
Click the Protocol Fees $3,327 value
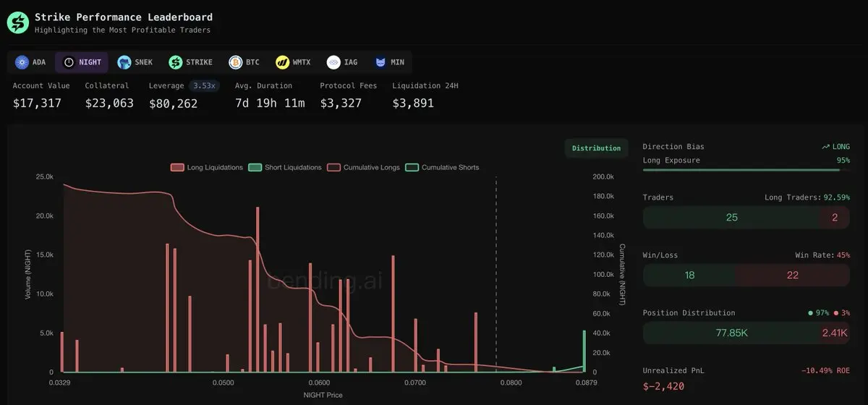point(341,103)
